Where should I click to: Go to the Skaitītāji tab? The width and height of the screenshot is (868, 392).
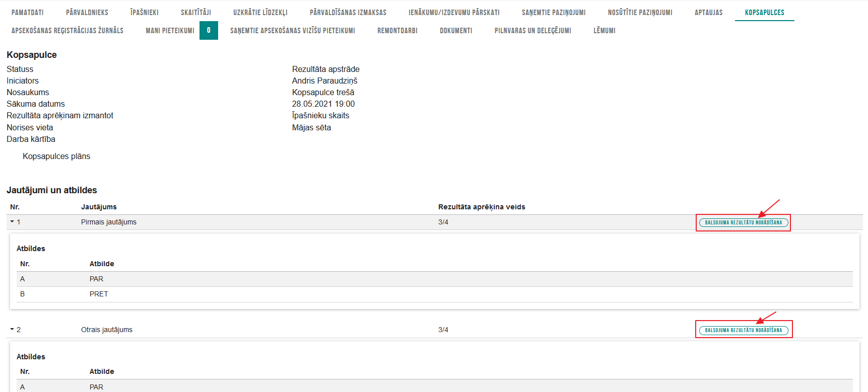pos(196,13)
